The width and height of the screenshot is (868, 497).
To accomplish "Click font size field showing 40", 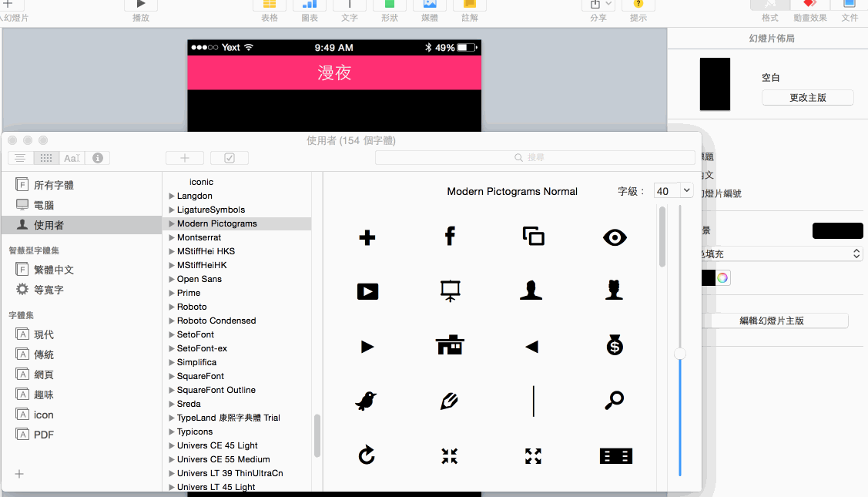I will [667, 191].
